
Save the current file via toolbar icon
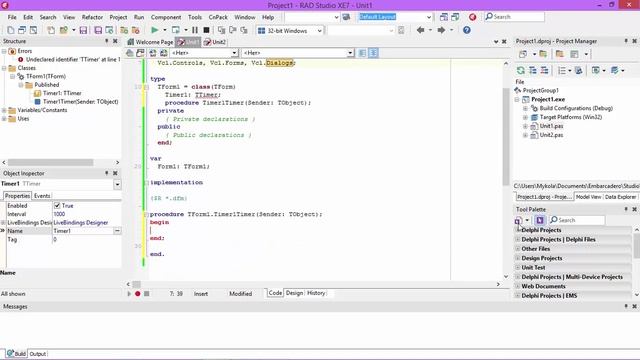pyautogui.click(x=83, y=30)
